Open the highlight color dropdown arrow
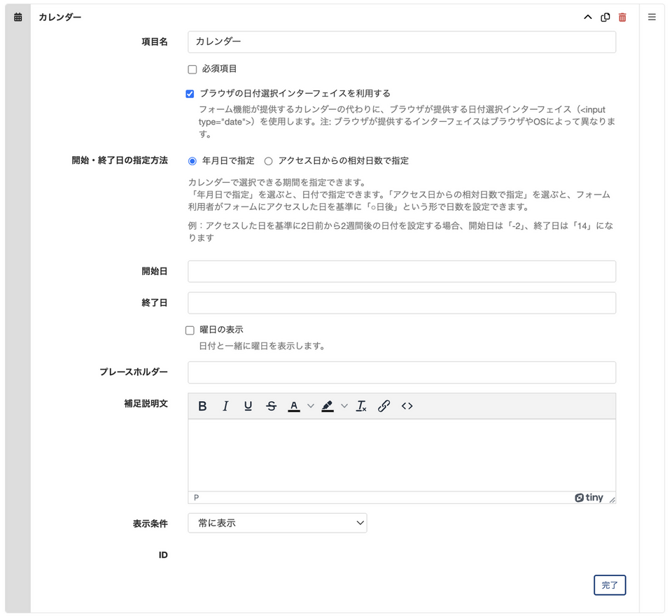This screenshot has height=616, width=672. point(344,406)
